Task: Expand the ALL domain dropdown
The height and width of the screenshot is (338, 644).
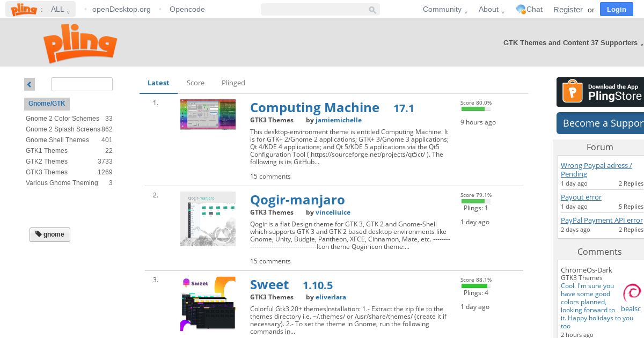Action: coord(61,9)
